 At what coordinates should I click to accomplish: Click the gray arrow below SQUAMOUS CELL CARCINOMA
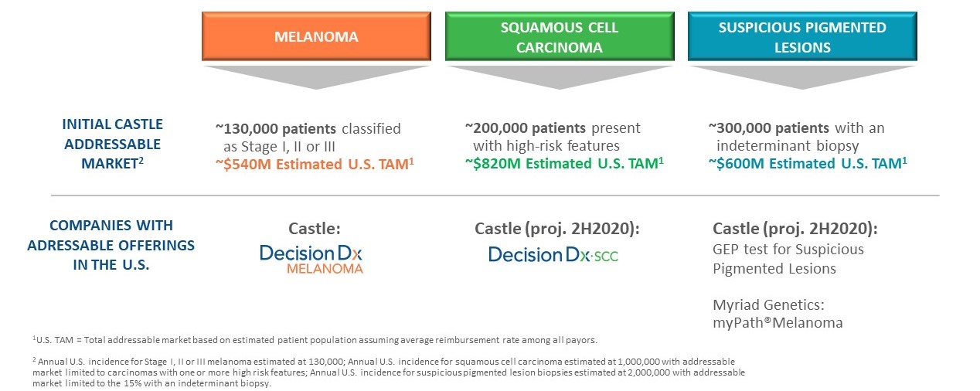[560, 76]
